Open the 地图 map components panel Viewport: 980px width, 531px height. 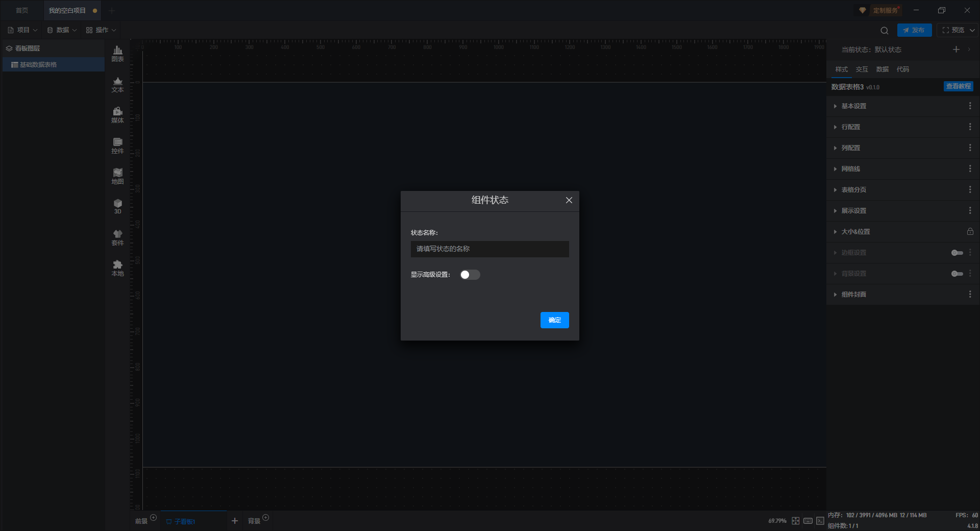click(x=117, y=176)
